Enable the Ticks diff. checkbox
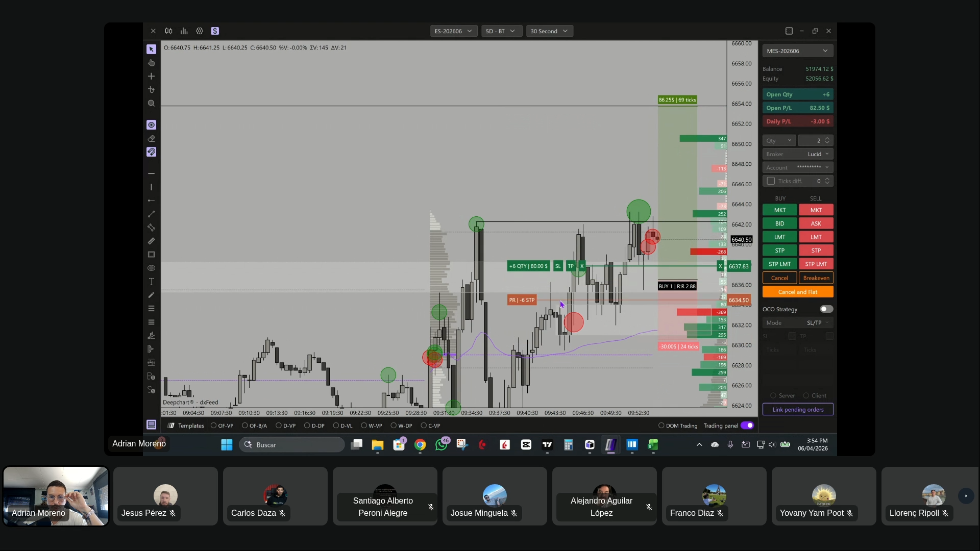 click(771, 181)
